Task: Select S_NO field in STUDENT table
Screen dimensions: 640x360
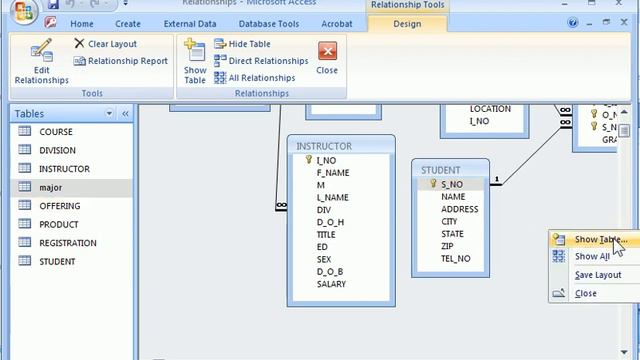Action: (x=451, y=184)
